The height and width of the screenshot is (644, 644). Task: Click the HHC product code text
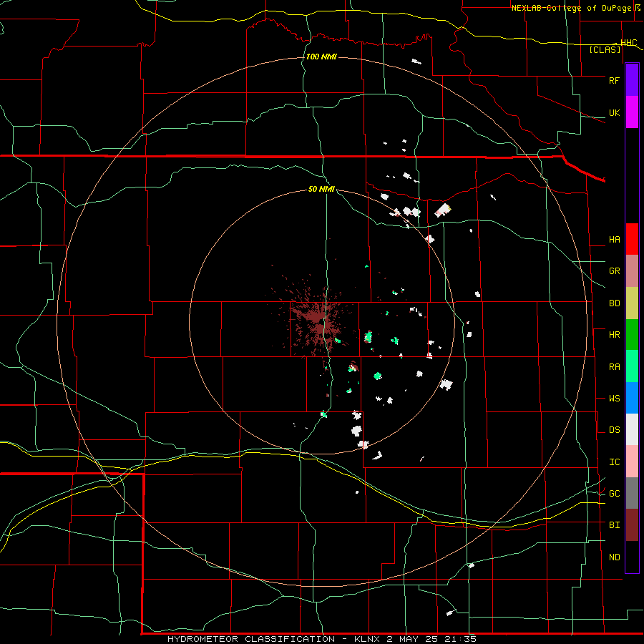628,42
